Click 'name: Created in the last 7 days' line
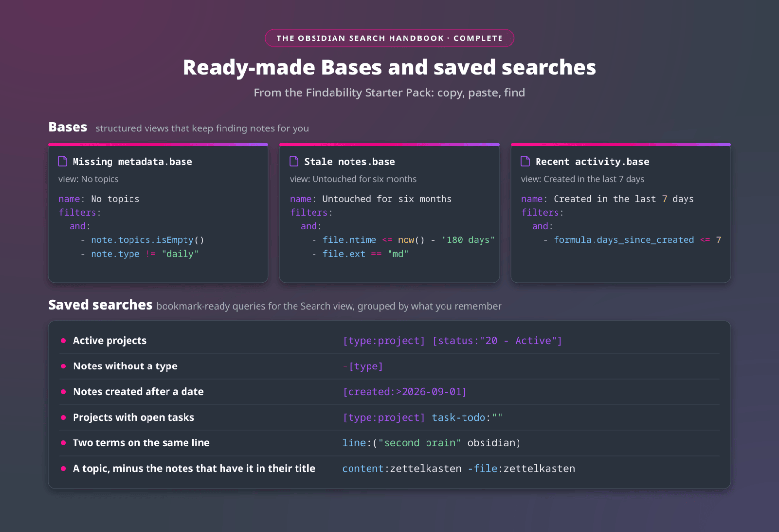 (607, 199)
